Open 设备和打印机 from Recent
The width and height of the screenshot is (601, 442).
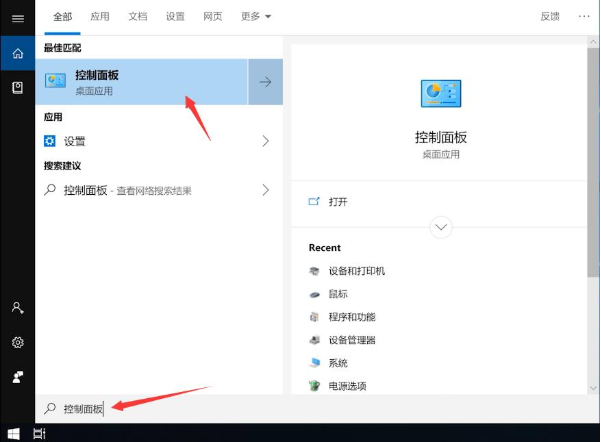coord(357,271)
